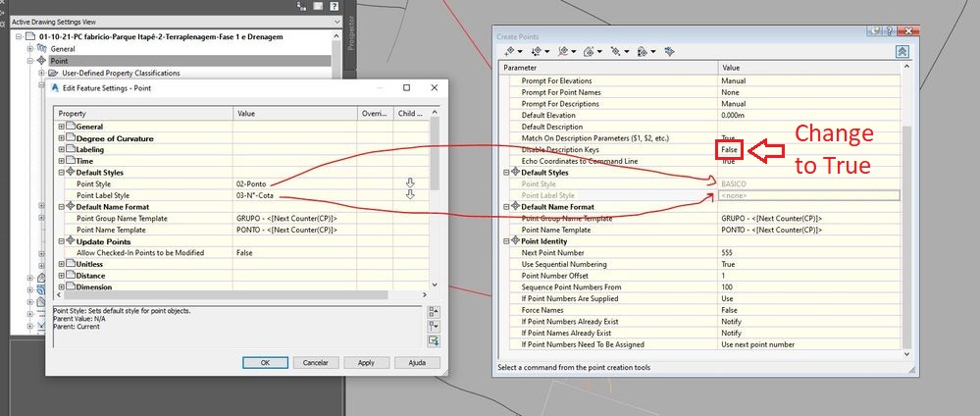Collapse the Update Points category

(x=61, y=241)
